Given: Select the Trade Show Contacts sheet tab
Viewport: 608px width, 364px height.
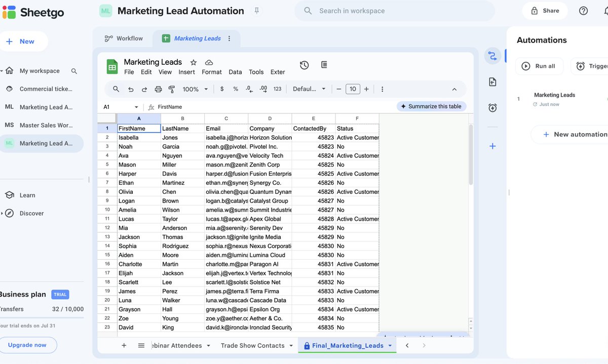Looking at the screenshot, I should point(252,346).
